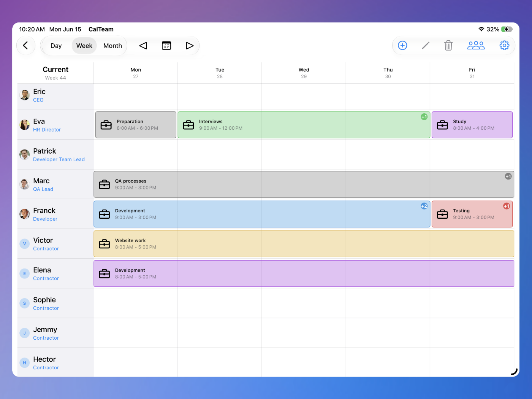Click briefcase icon in QA processes event
Image resolution: width=532 pixels, height=399 pixels.
click(104, 184)
